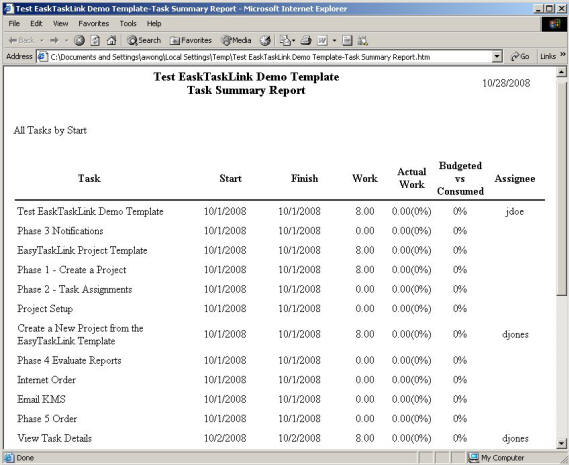Click the Discuss toolbar icon
Image resolution: width=569 pixels, height=465 pixels.
point(347,40)
